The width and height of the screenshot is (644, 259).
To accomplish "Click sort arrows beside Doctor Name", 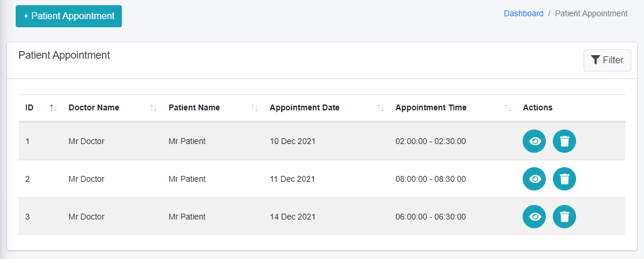I will click(x=153, y=107).
